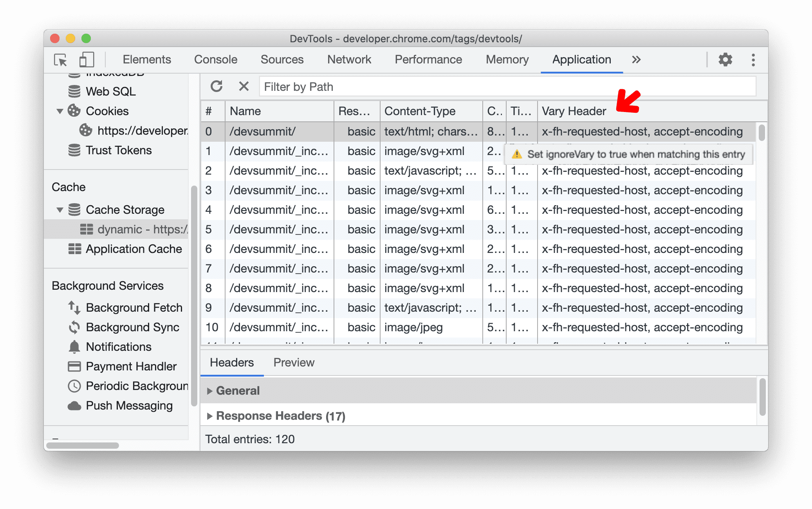Click the Headers tab in preview pane
The height and width of the screenshot is (509, 812).
click(x=232, y=363)
